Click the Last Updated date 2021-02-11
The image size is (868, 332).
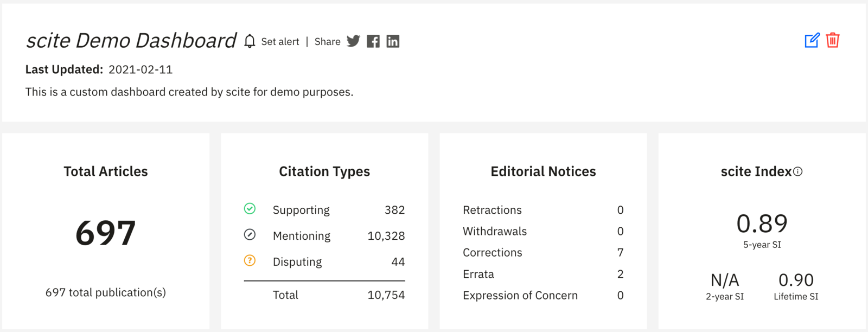(x=141, y=69)
